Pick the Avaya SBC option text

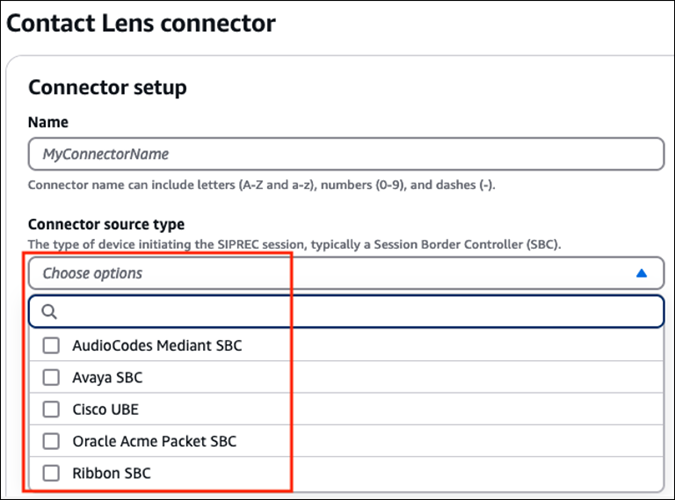109,378
